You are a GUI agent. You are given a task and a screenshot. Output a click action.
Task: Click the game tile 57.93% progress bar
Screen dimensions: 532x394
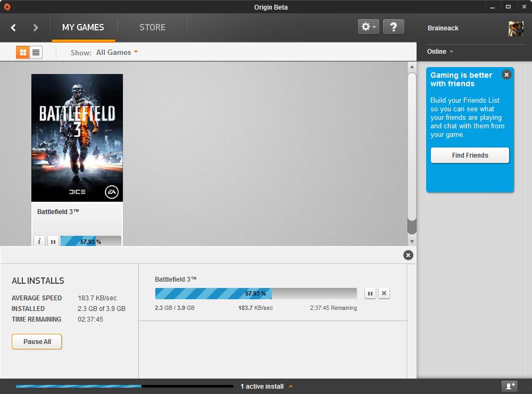tap(90, 241)
